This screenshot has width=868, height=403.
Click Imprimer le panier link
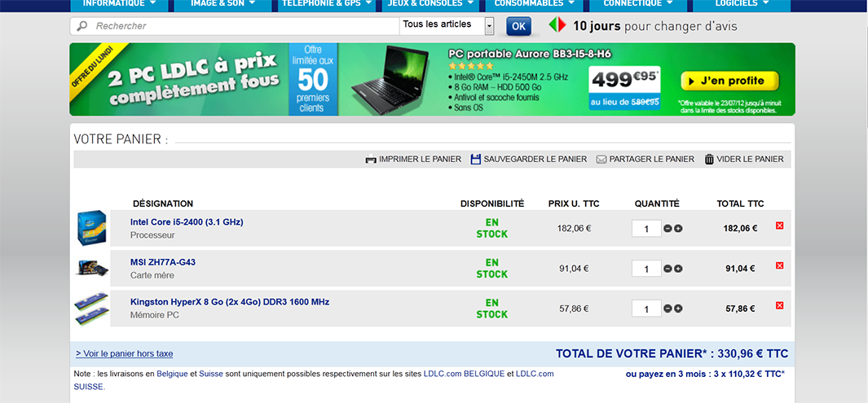pos(420,160)
